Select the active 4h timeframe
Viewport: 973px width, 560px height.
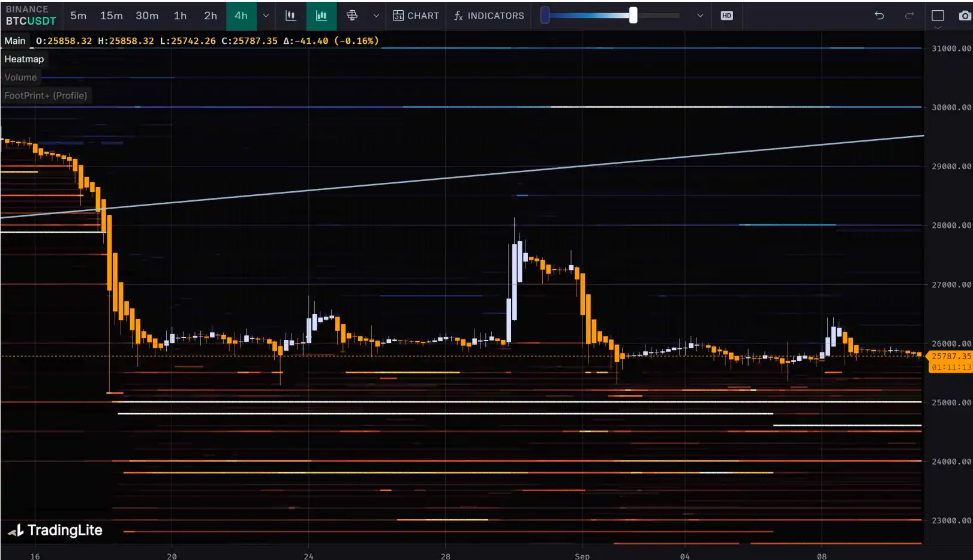(241, 16)
